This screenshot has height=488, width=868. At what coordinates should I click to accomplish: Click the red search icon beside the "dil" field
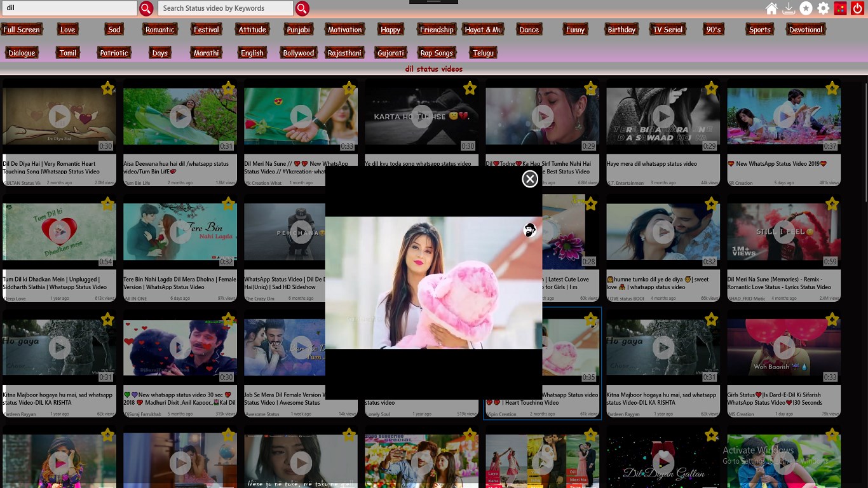click(146, 8)
